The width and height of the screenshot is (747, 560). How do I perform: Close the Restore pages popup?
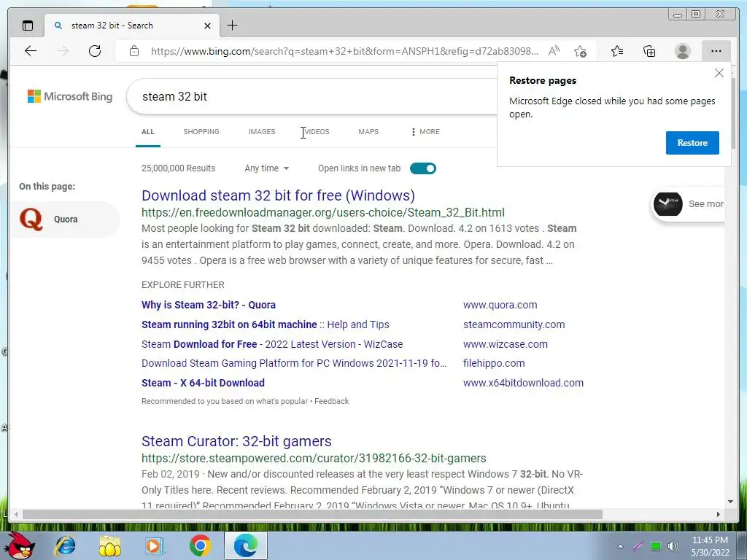[x=719, y=73]
